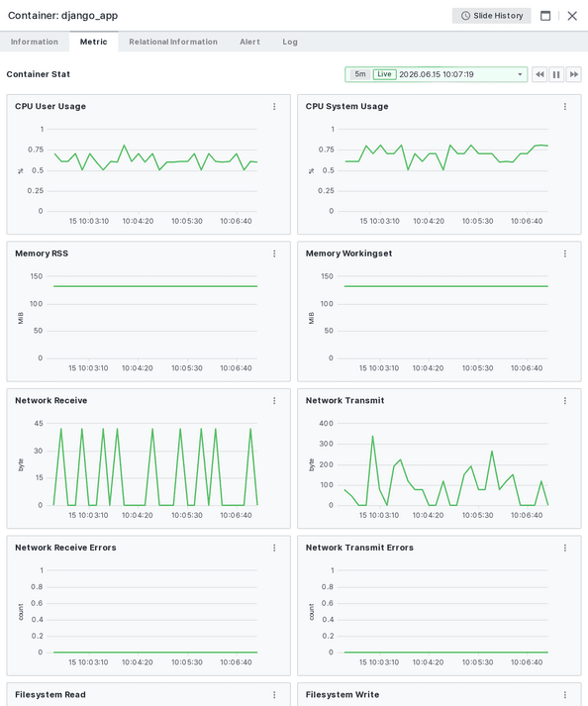This screenshot has width=588, height=706.
Task: Open CPU System Usage options menu
Action: point(565,107)
